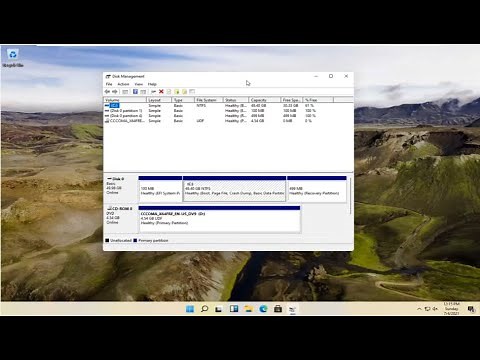480x360 pixels.
Task: Sort by the Free Space column header
Action: coord(291,100)
